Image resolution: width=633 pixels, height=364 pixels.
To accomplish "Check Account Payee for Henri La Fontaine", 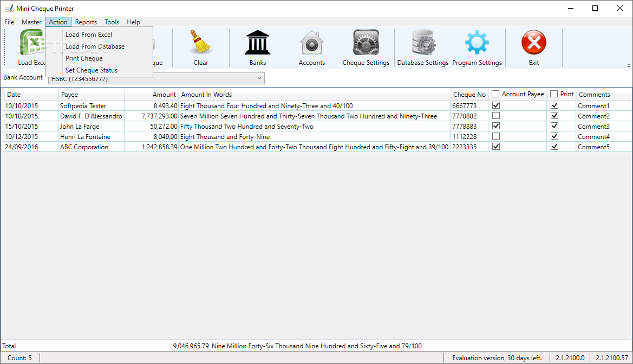I will [x=496, y=136].
